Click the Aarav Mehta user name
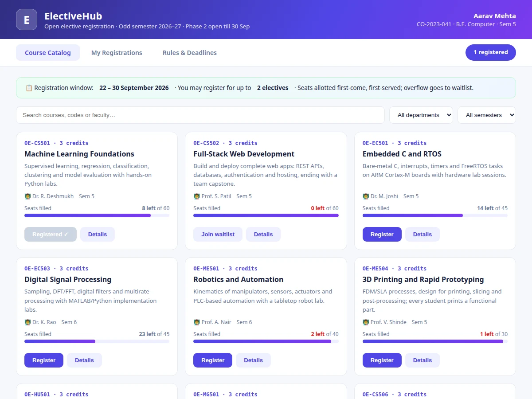This screenshot has width=532, height=399. 495,16
